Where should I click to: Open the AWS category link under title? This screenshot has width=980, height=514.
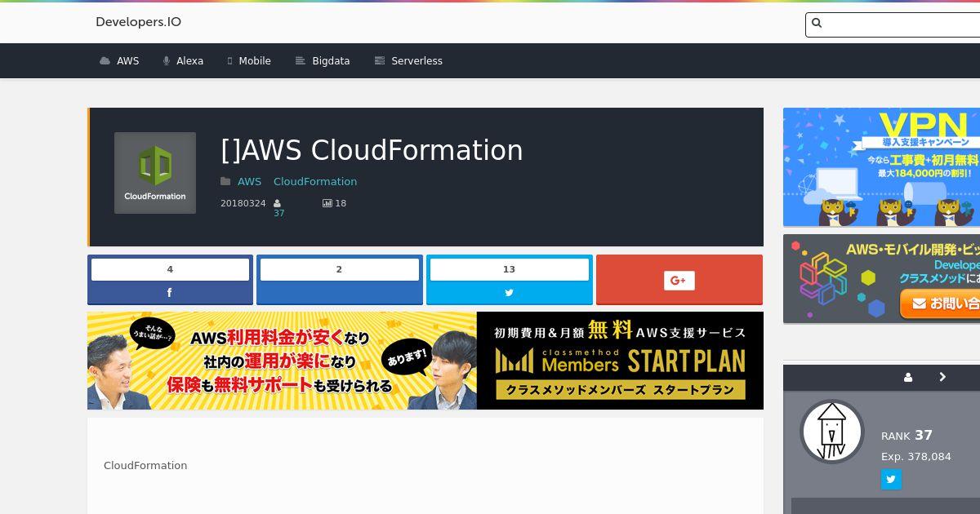(249, 181)
